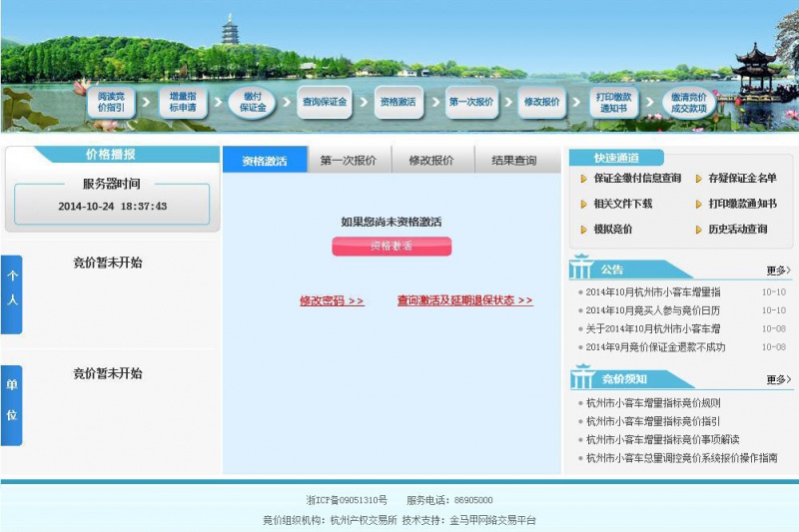Select the 缴清竞价成交款项 step icon
This screenshot has height=532, width=799.
pyautogui.click(x=688, y=102)
